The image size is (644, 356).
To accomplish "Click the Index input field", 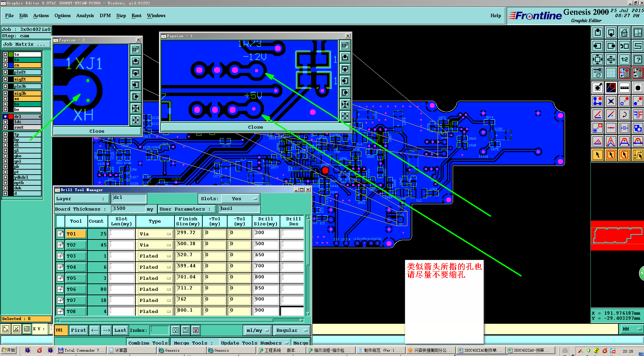I will click(x=159, y=330).
